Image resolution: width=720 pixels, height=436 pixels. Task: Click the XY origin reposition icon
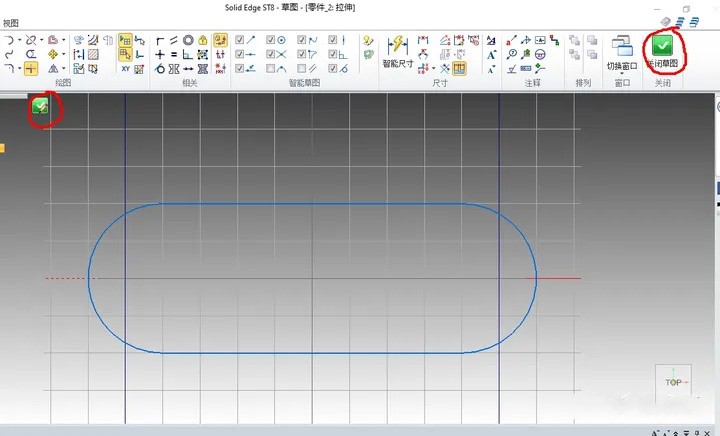(125, 69)
